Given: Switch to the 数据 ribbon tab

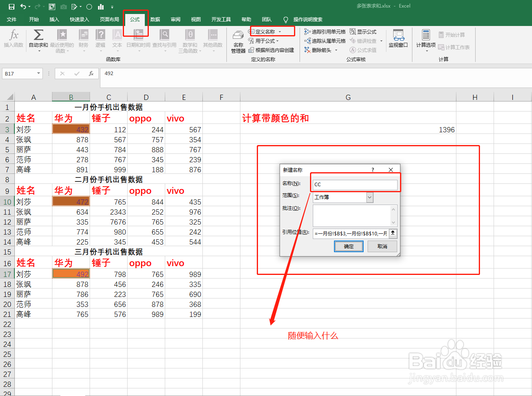Looking at the screenshot, I should 155,20.
